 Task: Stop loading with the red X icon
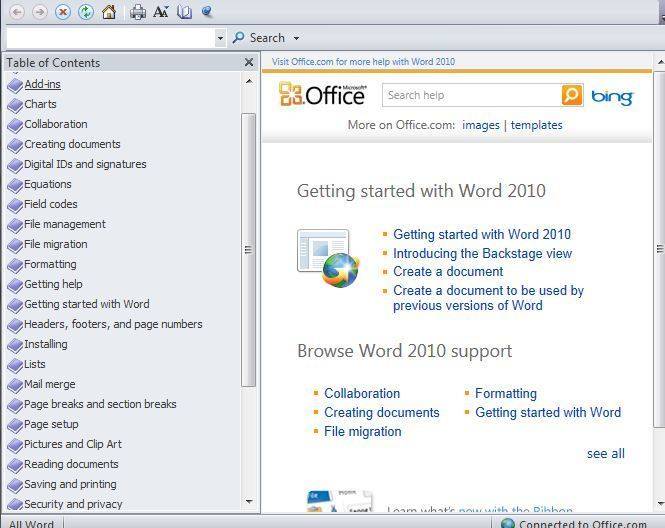click(x=63, y=12)
